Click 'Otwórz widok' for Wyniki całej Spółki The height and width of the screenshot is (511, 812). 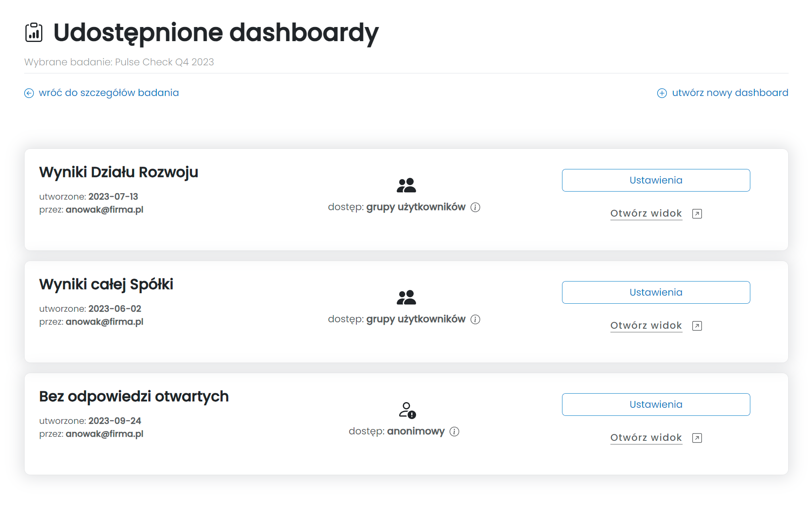pos(646,325)
